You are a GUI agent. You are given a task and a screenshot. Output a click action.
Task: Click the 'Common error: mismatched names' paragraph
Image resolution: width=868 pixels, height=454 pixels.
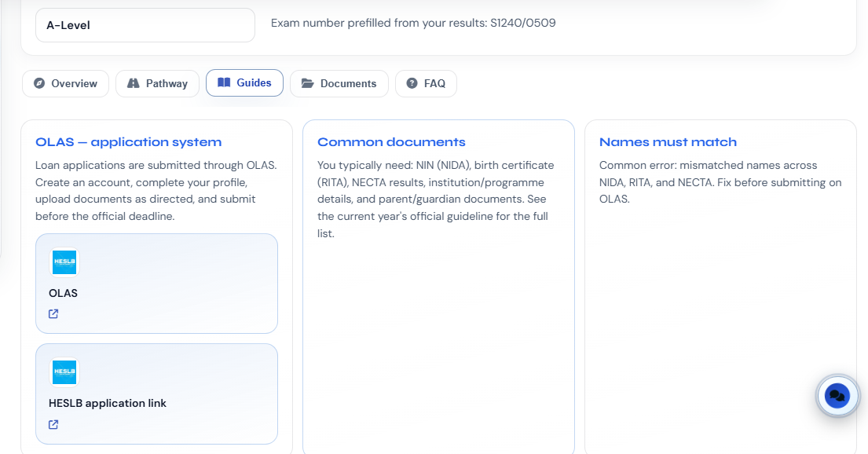[x=720, y=182]
